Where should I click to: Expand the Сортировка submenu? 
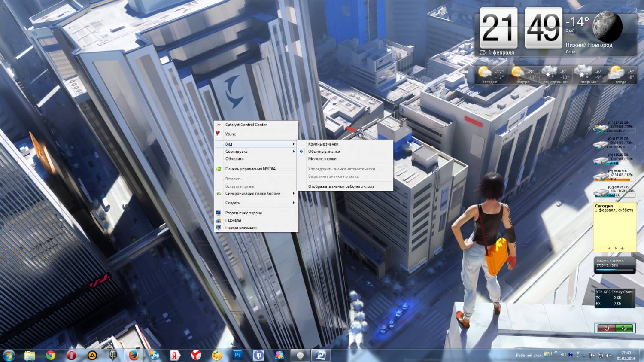point(256,152)
